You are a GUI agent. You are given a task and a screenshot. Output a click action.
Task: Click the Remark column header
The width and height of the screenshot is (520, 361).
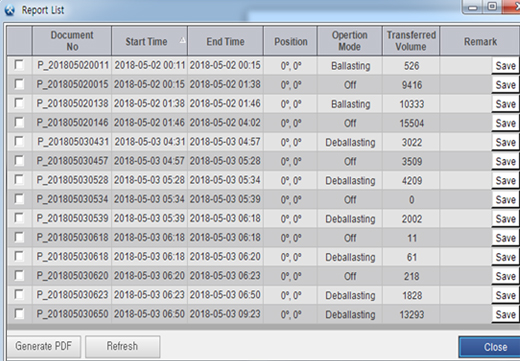[480, 41]
